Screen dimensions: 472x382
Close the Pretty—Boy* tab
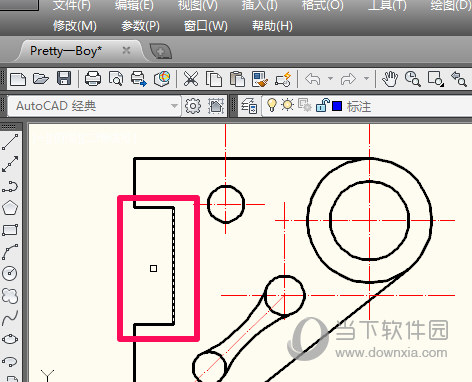coord(126,50)
